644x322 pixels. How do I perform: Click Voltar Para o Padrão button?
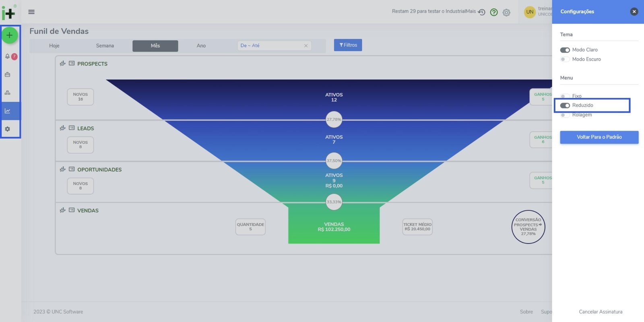click(599, 137)
